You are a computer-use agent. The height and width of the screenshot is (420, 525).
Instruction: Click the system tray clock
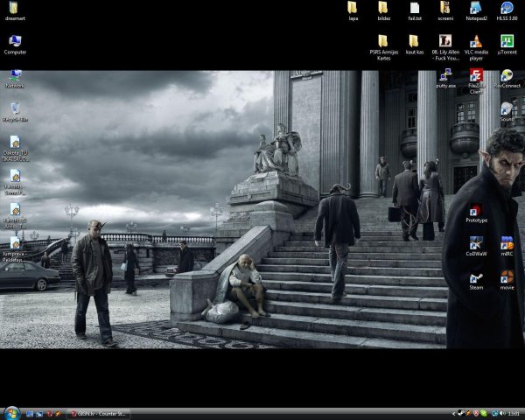tap(512, 413)
